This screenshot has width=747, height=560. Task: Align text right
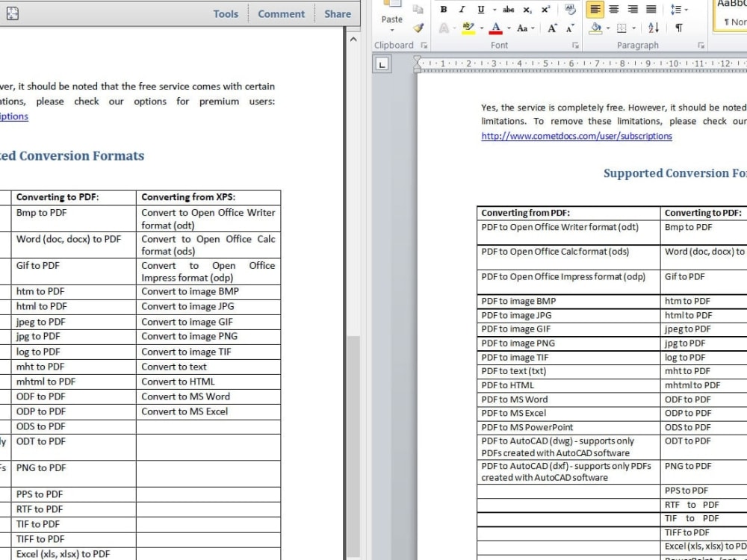click(x=633, y=10)
